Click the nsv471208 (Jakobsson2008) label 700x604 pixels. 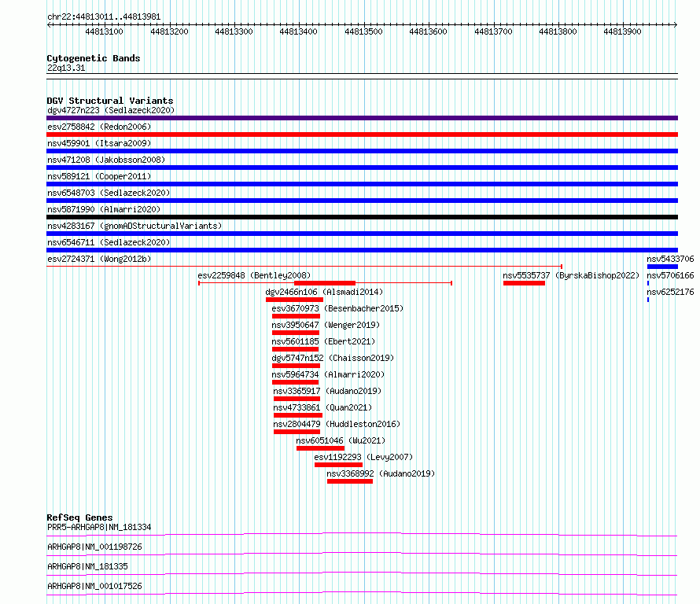[106, 160]
